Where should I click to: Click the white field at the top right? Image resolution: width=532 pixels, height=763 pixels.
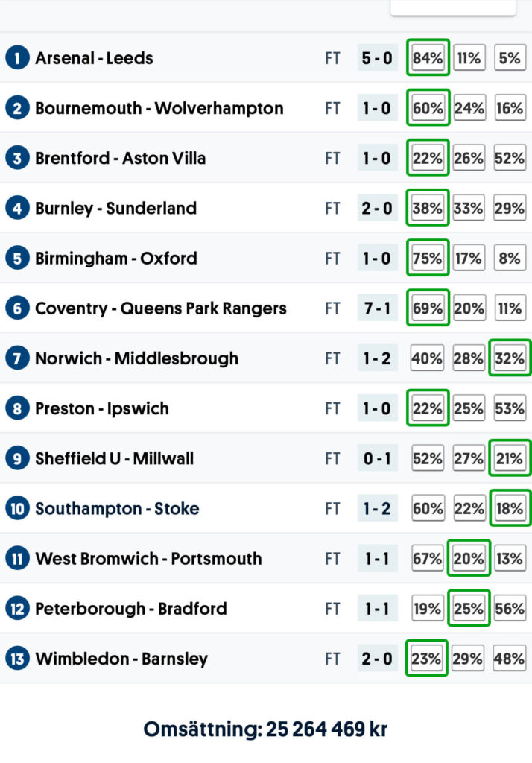[x=452, y=7]
